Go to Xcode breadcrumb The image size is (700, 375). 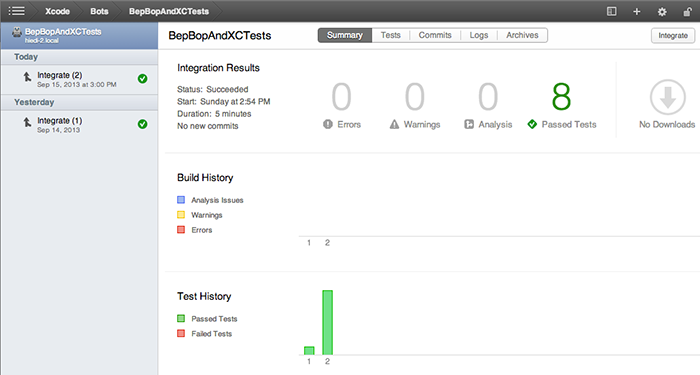57,11
